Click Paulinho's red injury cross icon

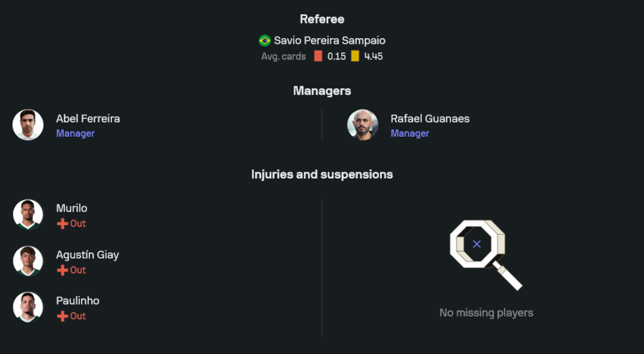62,316
